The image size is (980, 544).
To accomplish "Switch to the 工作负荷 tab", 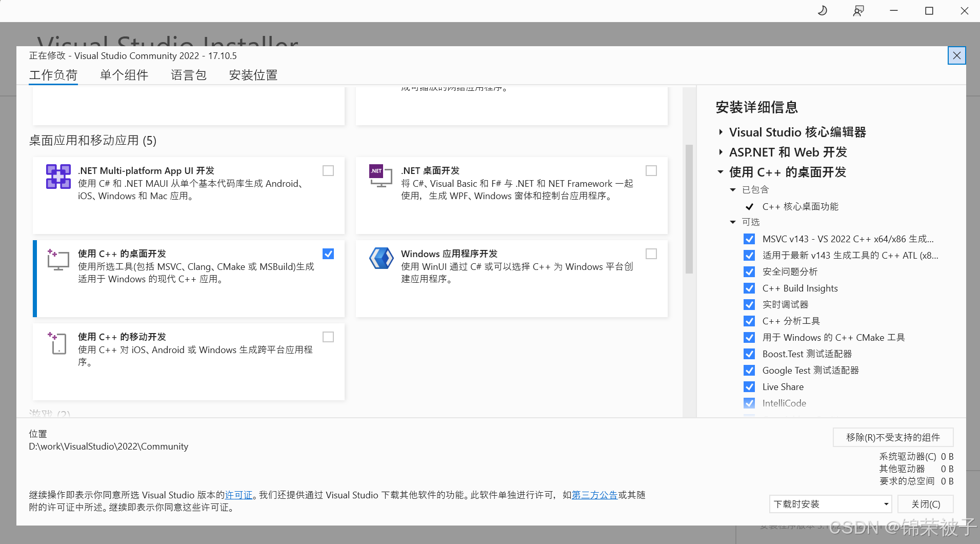I will click(53, 75).
